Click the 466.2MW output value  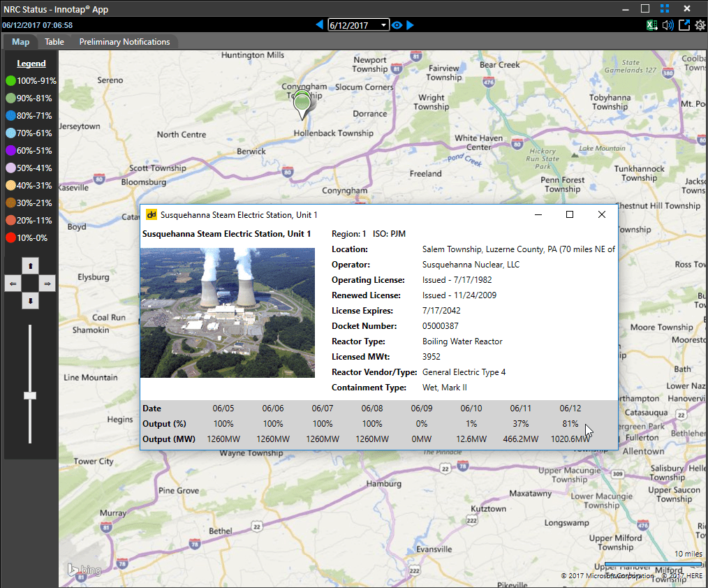521,439
